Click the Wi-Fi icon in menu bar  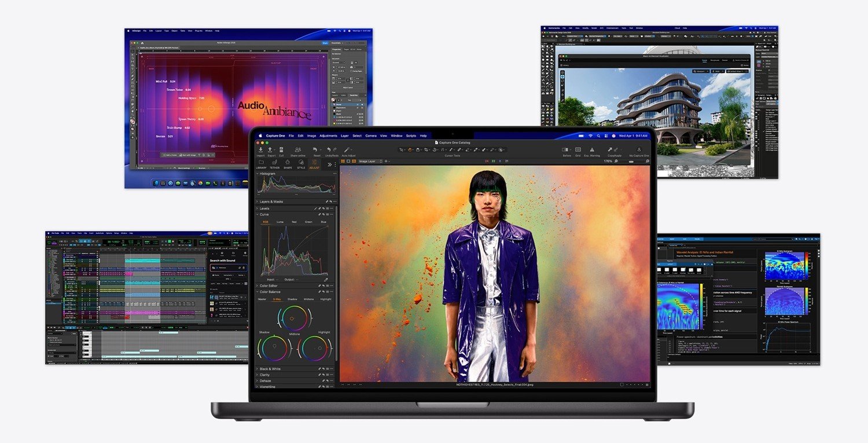coord(591,136)
